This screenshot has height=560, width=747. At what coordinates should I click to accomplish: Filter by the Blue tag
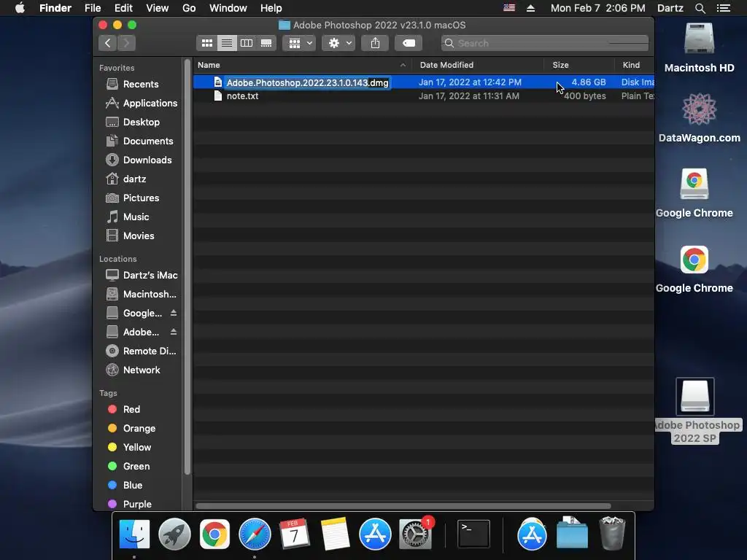click(125, 485)
